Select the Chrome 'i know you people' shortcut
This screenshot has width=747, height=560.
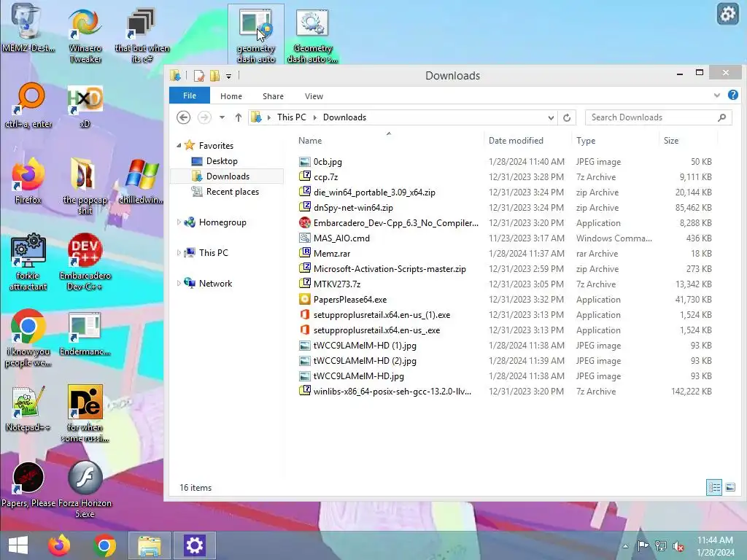coord(28,338)
